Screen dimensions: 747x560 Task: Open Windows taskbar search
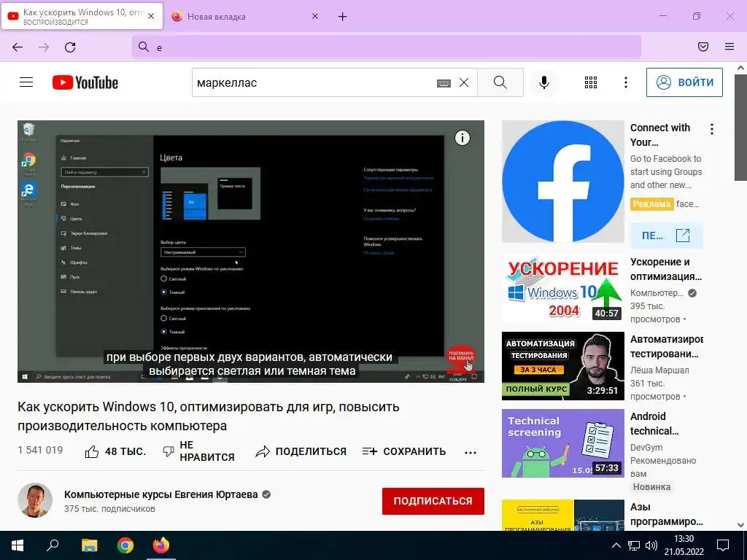(53, 545)
